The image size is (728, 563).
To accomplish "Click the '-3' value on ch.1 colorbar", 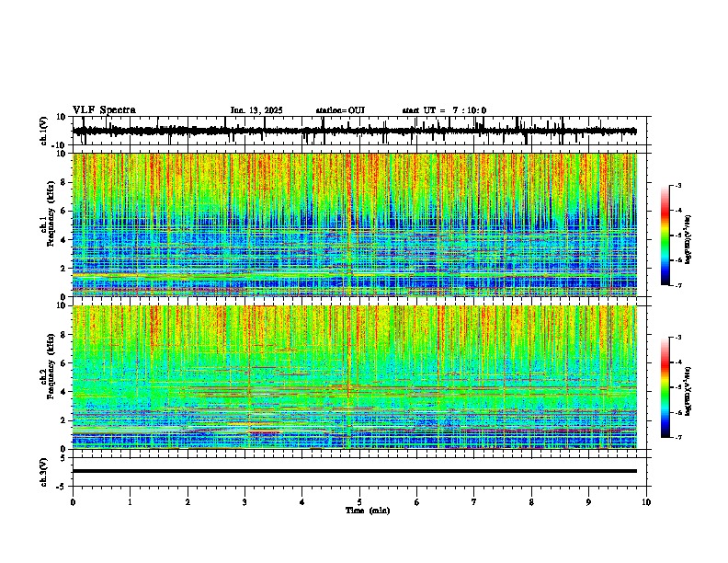I will coord(678,186).
